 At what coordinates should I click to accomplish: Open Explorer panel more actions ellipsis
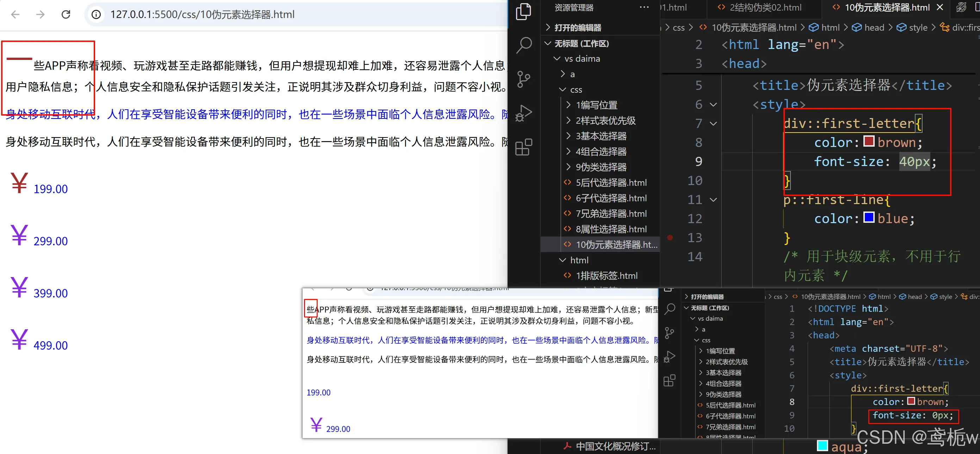(x=644, y=7)
